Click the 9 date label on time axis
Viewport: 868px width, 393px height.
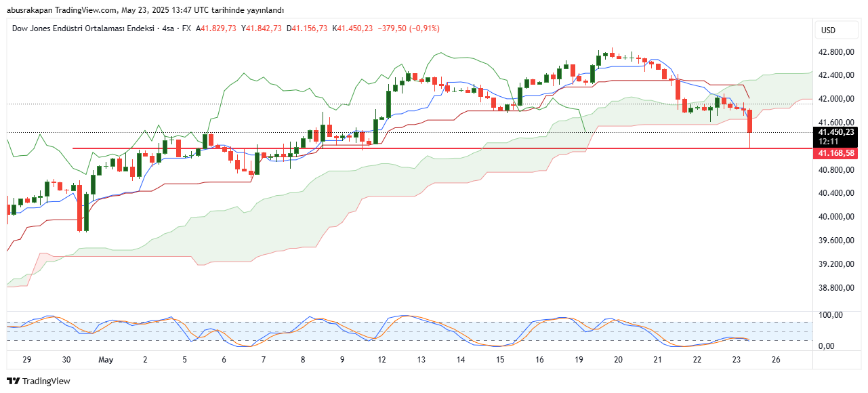342,360
